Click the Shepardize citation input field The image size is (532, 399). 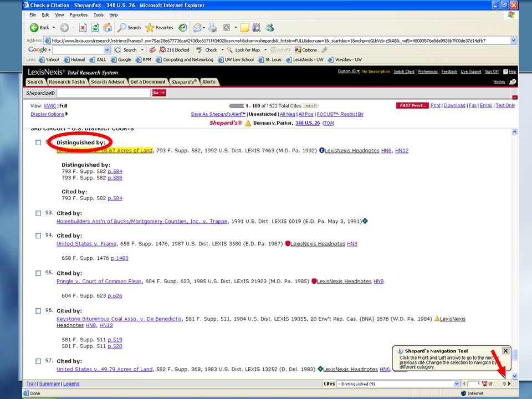[x=104, y=93]
